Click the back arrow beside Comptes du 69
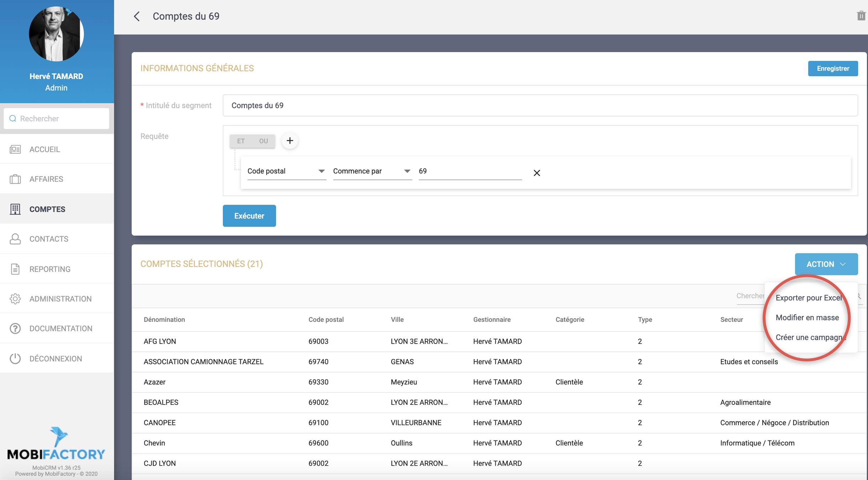This screenshot has width=868, height=480. [x=137, y=16]
